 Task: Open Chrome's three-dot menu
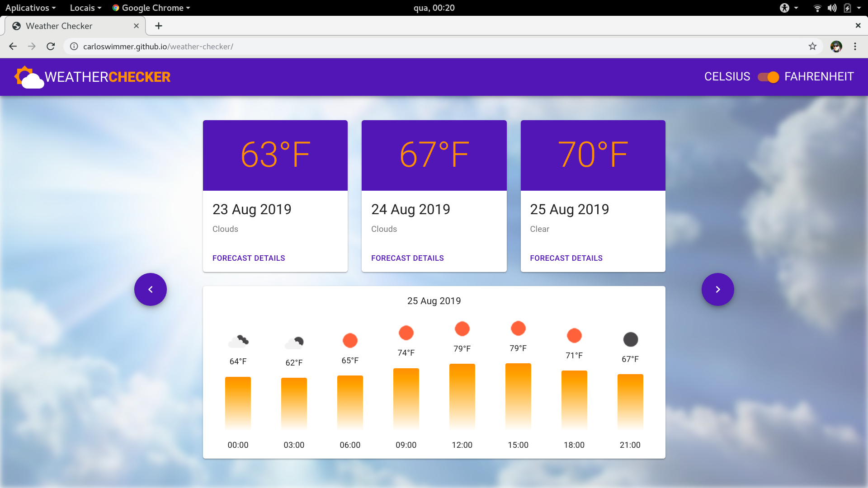pyautogui.click(x=855, y=47)
